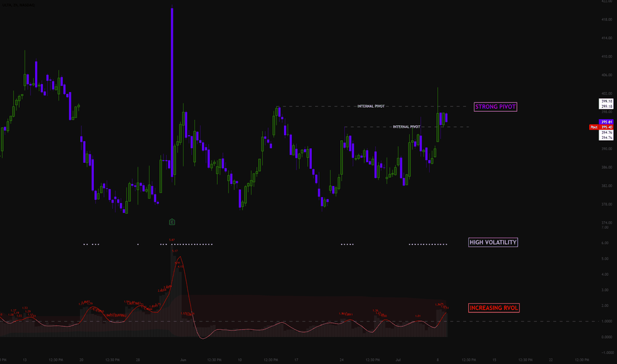Click the tall purple spike candle
The image size is (617, 364).
click(x=172, y=92)
